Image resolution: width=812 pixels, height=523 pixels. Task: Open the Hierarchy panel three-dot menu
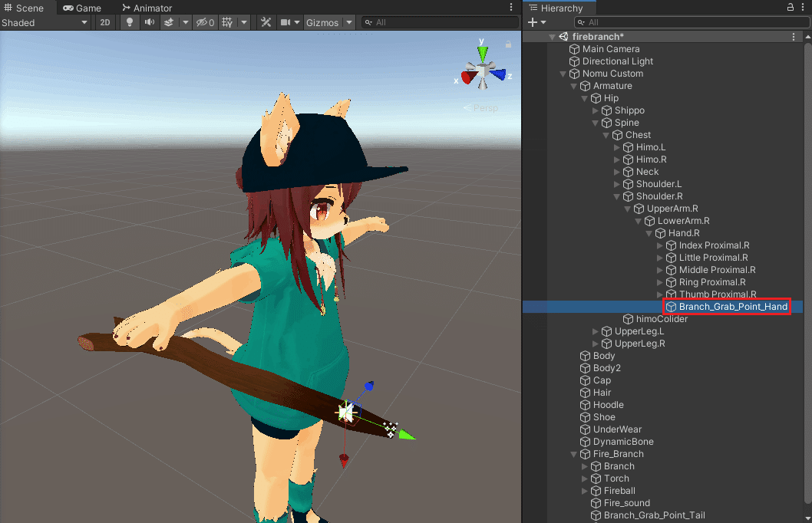tap(804, 7)
